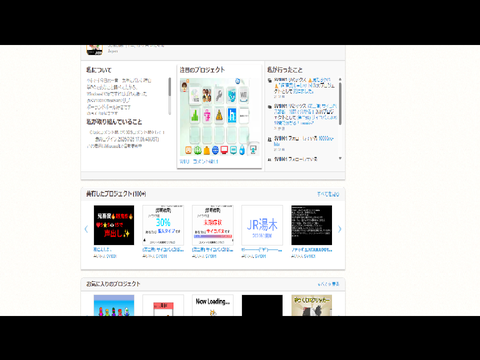Open the JR湯木 shared project thumbnail
The image size is (480, 360).
click(x=262, y=225)
